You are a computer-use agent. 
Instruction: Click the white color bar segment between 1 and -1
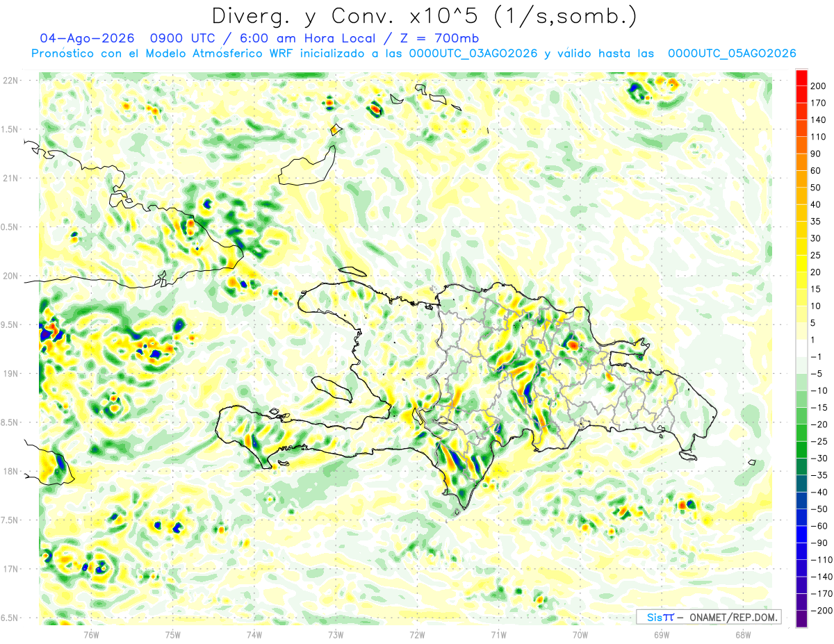tap(801, 349)
